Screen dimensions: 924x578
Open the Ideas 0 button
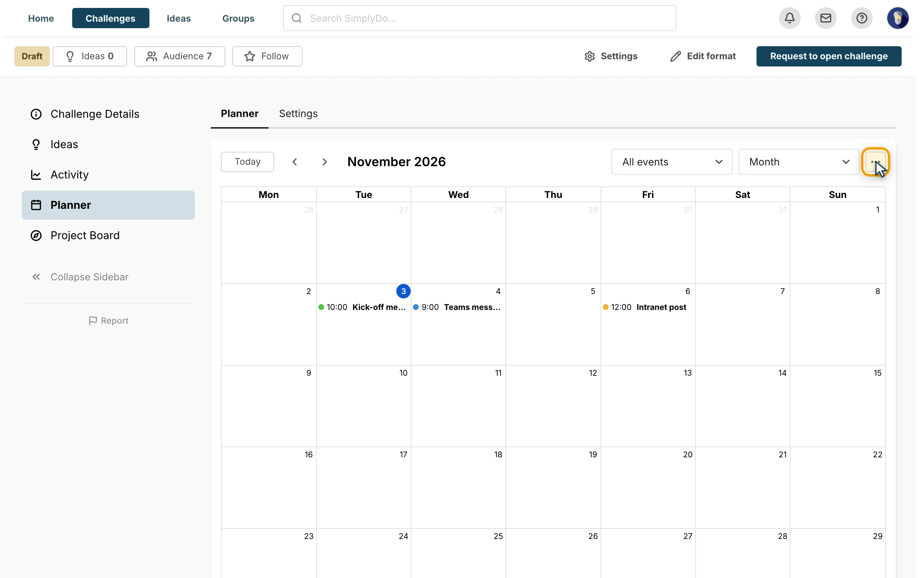(x=90, y=56)
